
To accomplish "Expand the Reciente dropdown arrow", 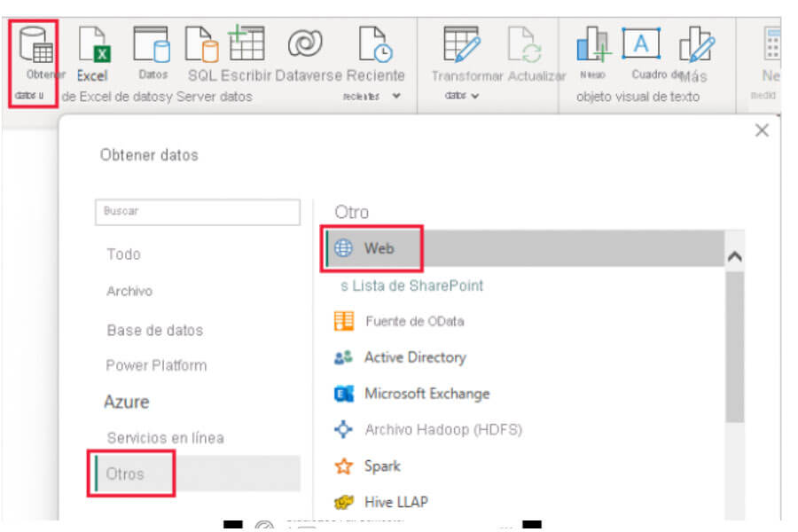I will coord(396,96).
